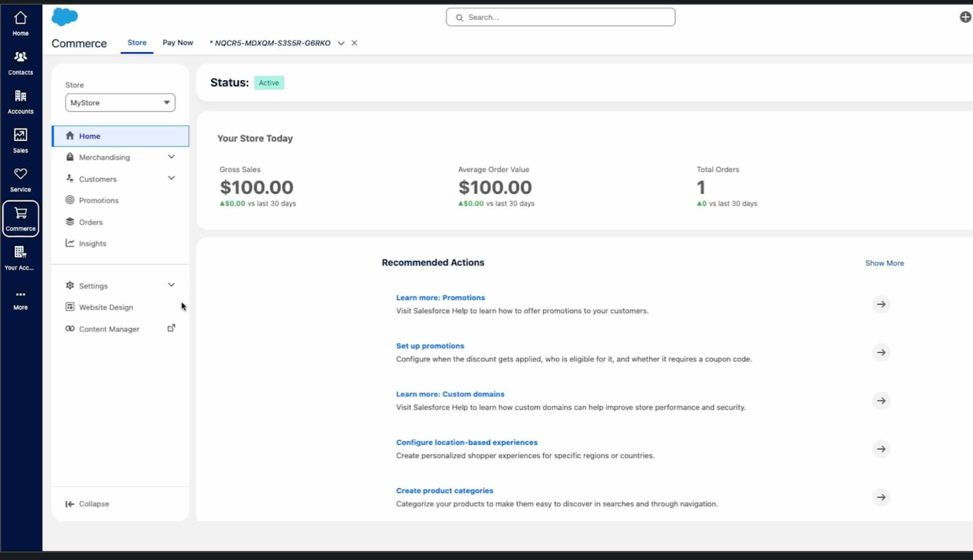Open the Contacts app from the navigation rail

point(20,61)
